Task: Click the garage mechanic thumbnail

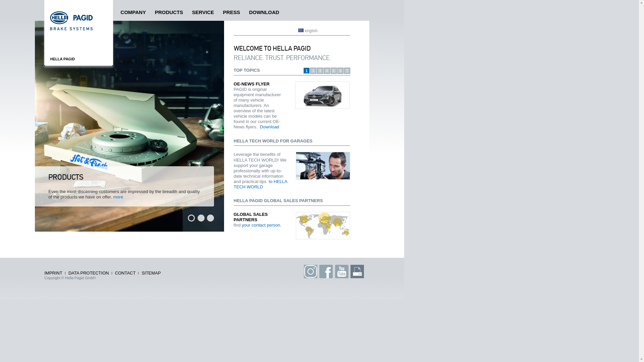Action: click(x=323, y=166)
